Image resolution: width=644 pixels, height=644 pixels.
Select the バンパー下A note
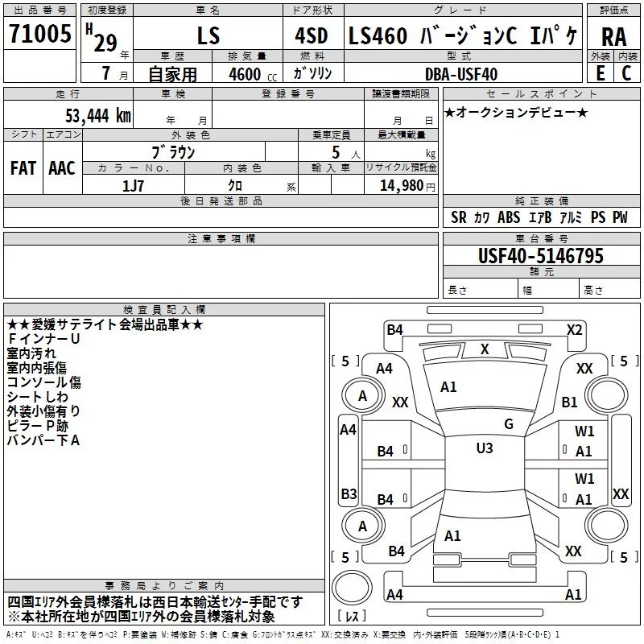(x=43, y=440)
